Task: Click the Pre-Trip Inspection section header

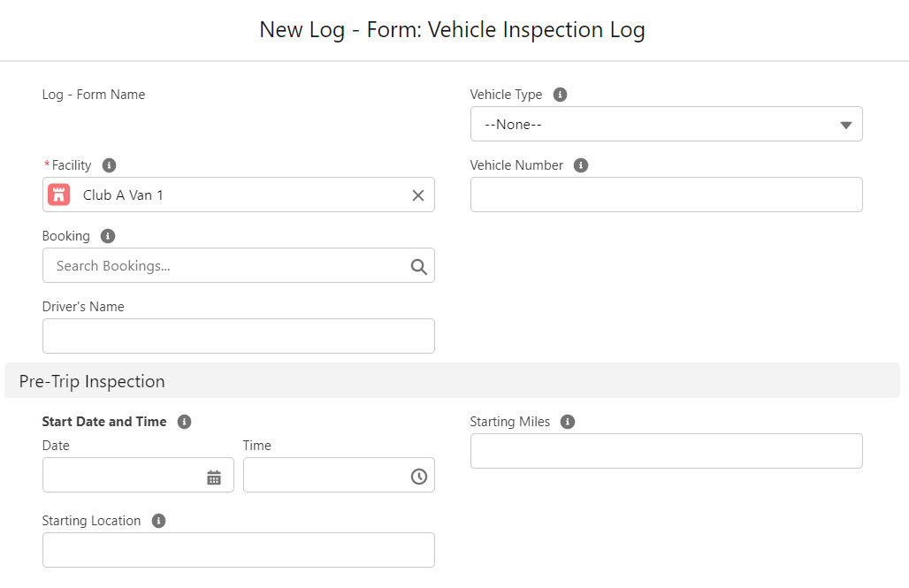Action: tap(92, 381)
